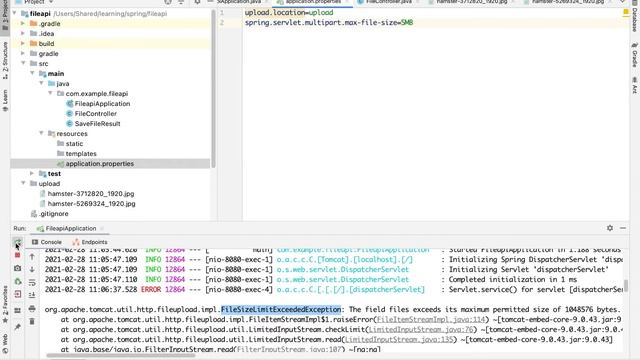Open the LimitedInputStream.java:135 stack link
Screen dimensions: 640x360
pos(399,340)
